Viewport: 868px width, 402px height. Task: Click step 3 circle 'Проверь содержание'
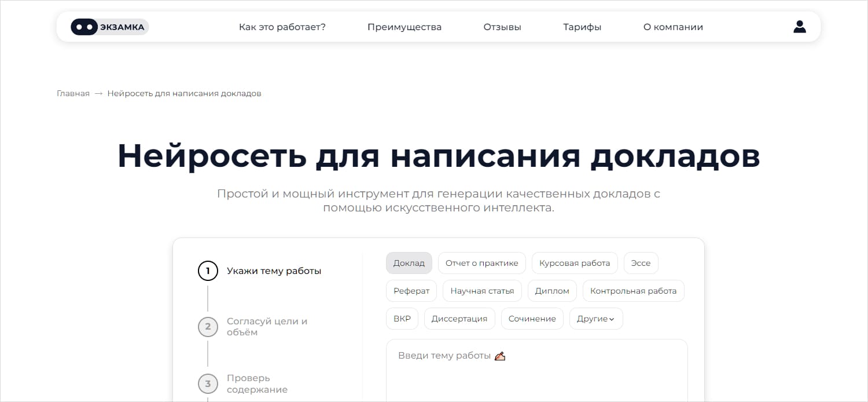pyautogui.click(x=208, y=383)
